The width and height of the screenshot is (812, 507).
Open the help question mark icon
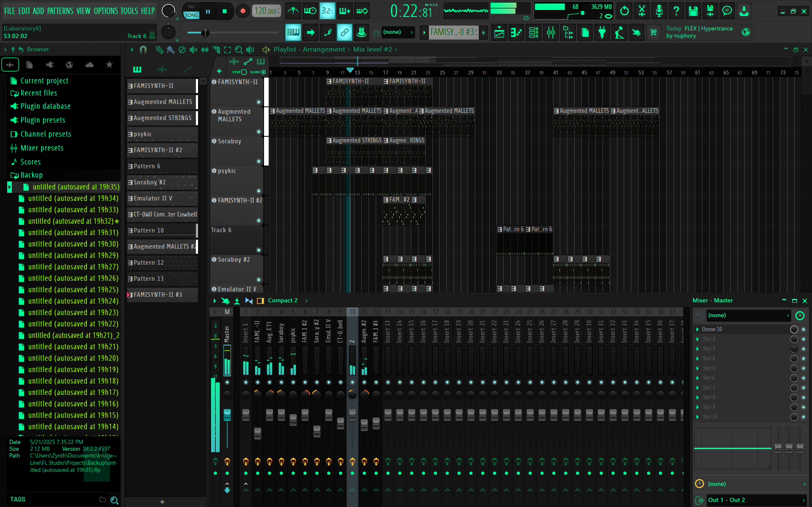(x=676, y=11)
